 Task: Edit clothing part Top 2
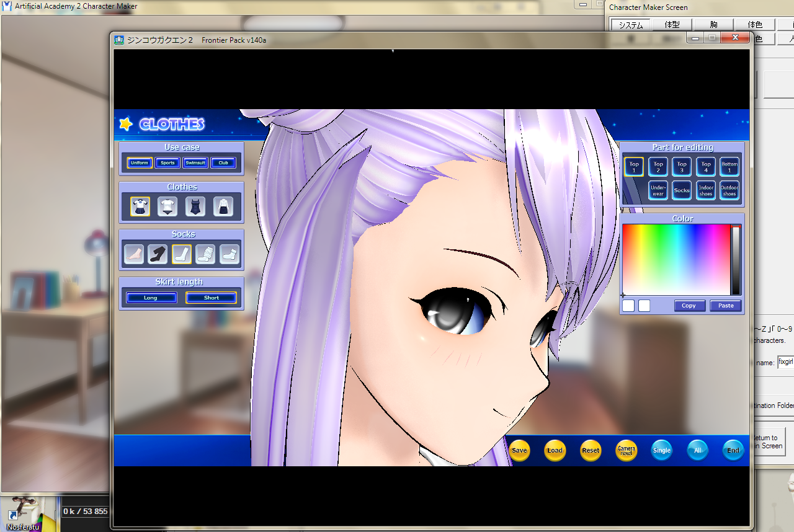[x=658, y=167]
